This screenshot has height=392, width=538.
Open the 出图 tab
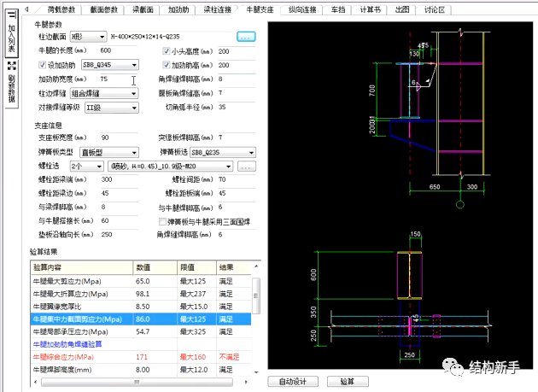point(402,9)
